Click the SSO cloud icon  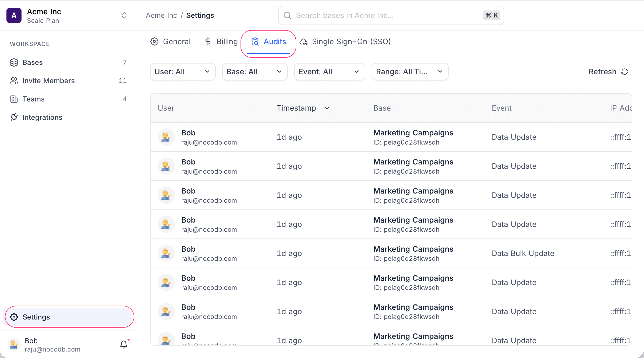(304, 42)
